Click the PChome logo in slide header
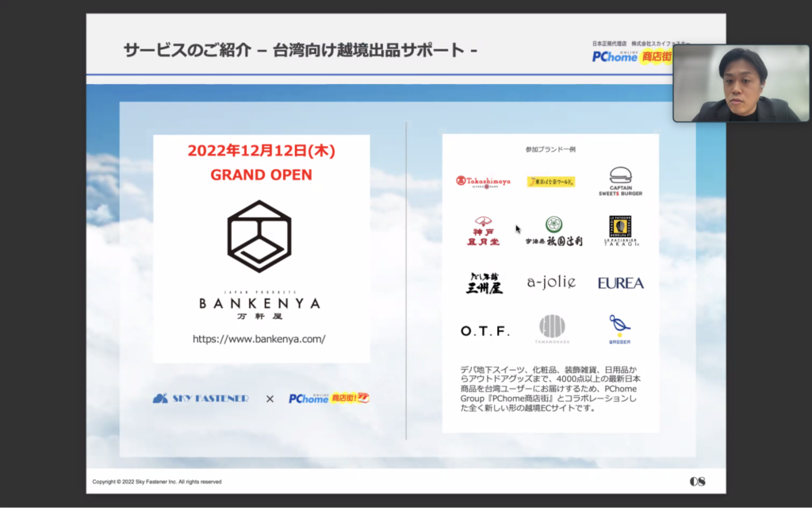 (x=632, y=56)
